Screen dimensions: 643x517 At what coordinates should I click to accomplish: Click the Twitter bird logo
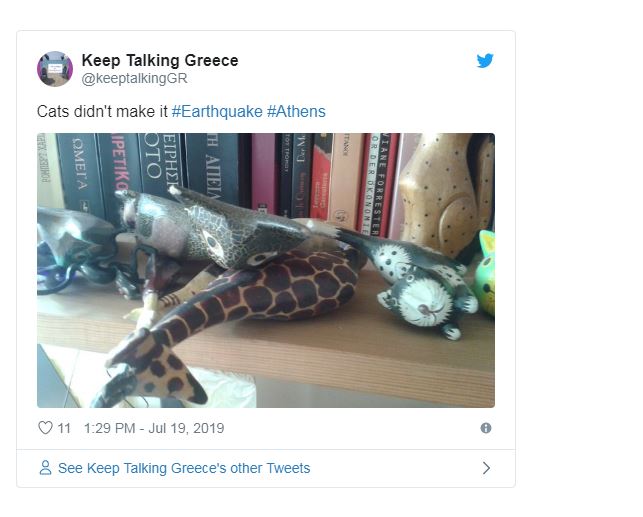(x=485, y=60)
